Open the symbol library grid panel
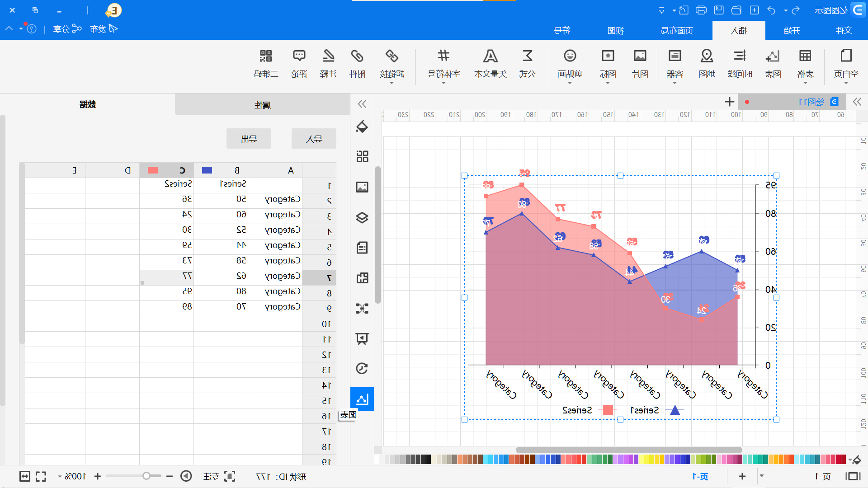The image size is (868, 488). (x=362, y=157)
